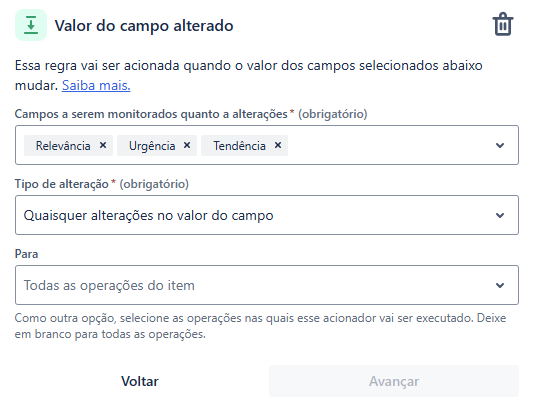
Task: Expand the Para operations dropdown chevron
Action: [500, 285]
